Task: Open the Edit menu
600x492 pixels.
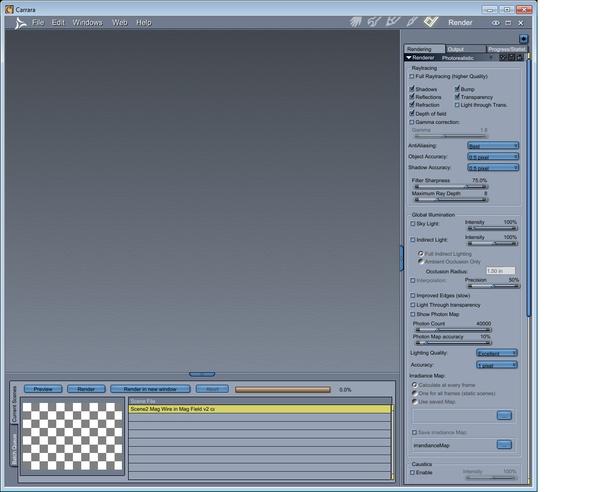Action: tap(58, 23)
